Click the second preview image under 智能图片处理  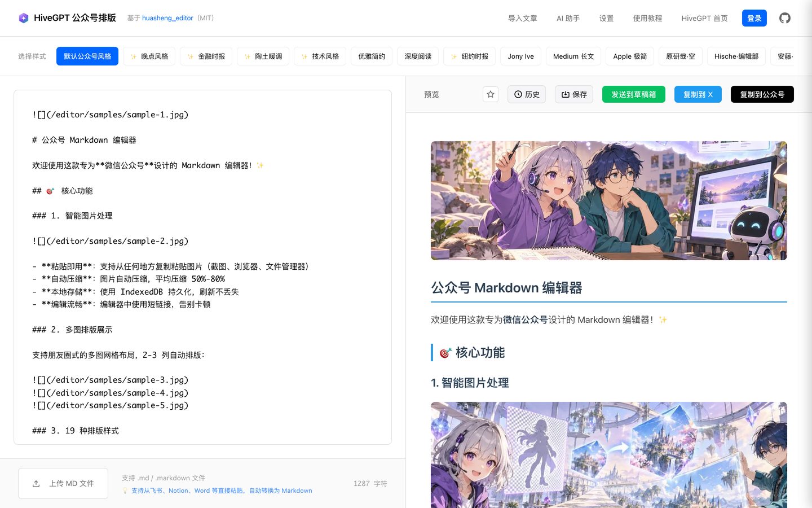[x=609, y=455]
